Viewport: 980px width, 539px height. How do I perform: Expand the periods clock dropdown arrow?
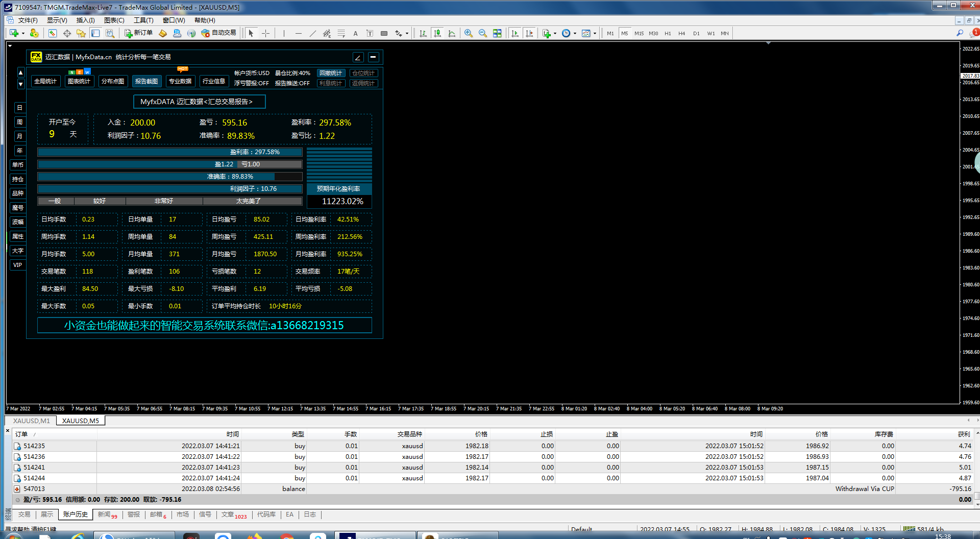575,34
